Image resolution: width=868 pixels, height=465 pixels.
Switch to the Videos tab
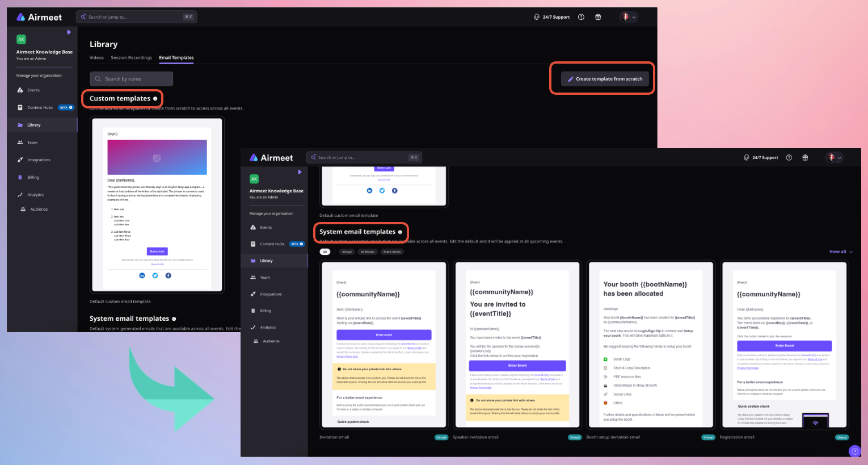coord(96,58)
